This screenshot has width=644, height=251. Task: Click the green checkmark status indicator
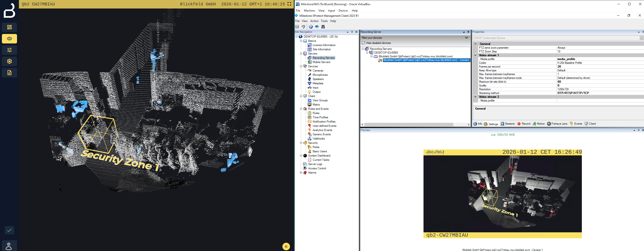pyautogui.click(x=9, y=230)
